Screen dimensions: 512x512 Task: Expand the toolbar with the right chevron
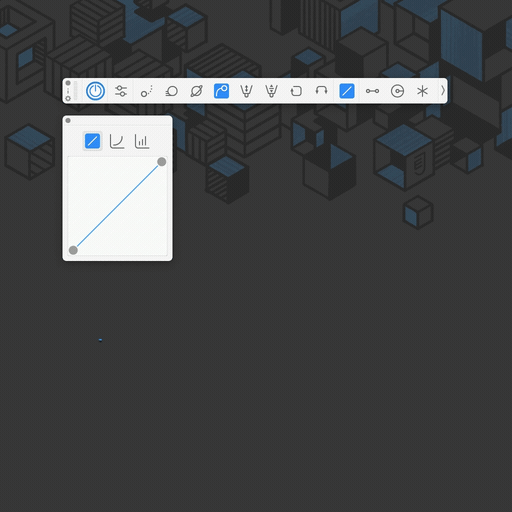[x=443, y=91]
